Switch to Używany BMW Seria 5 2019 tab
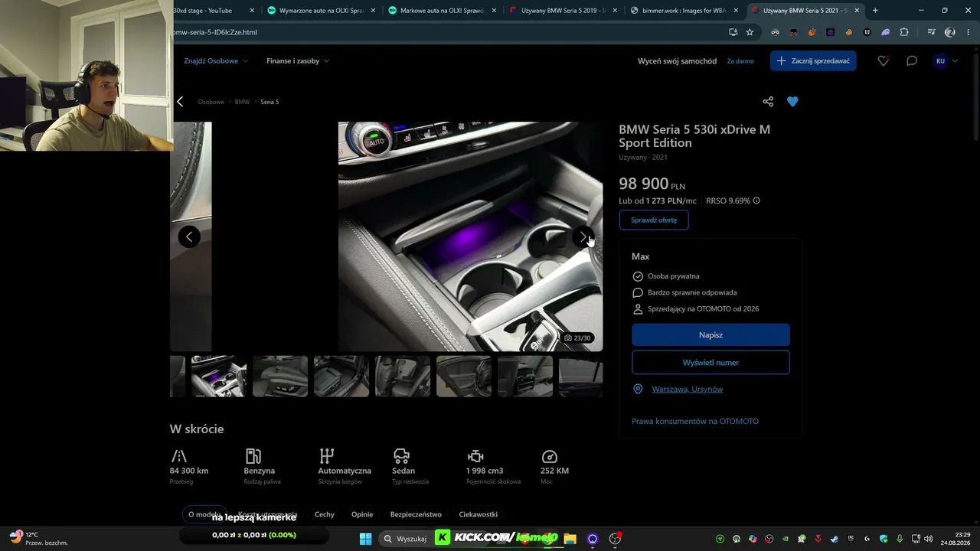 tap(563, 11)
